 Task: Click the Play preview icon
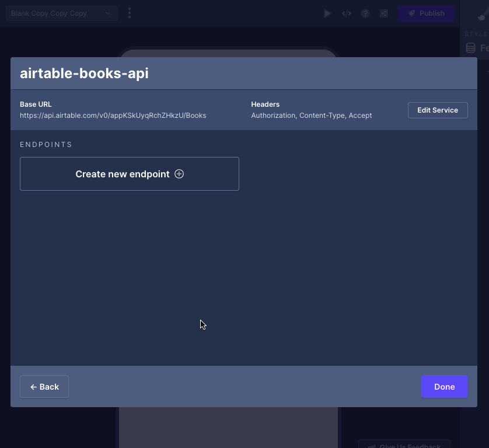327,13
